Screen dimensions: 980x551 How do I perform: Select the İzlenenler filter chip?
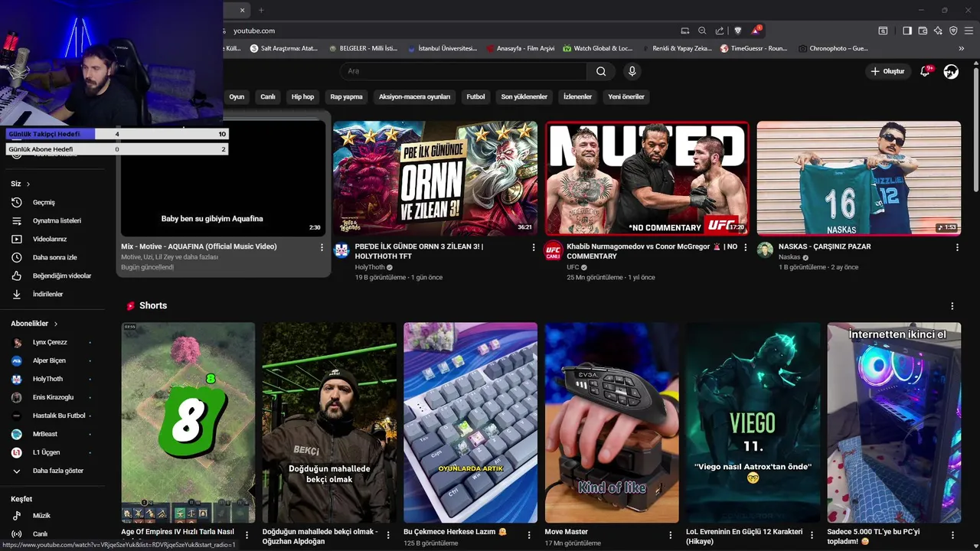[578, 96]
